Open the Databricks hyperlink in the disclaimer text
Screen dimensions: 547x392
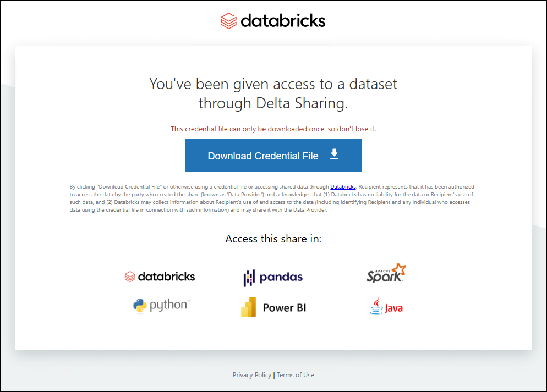click(x=343, y=187)
